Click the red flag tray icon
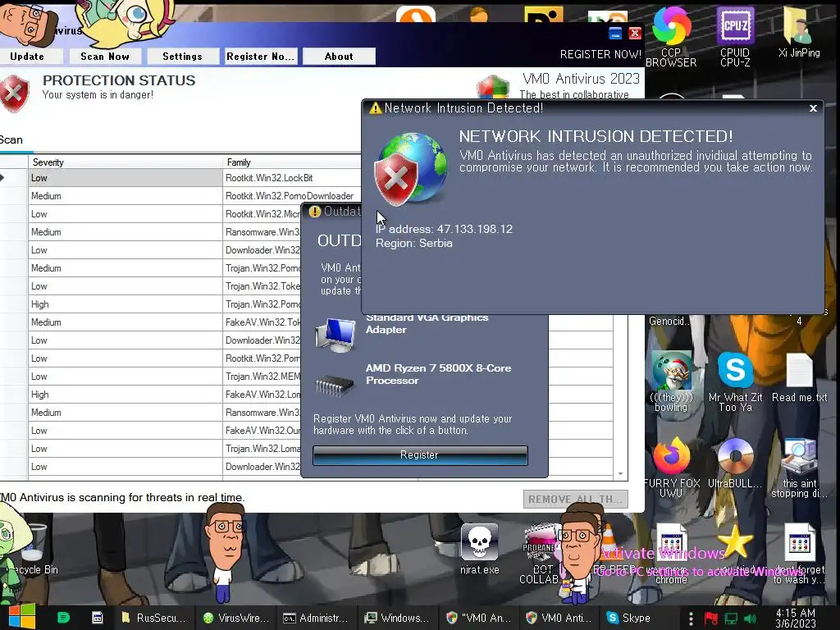 (x=711, y=619)
